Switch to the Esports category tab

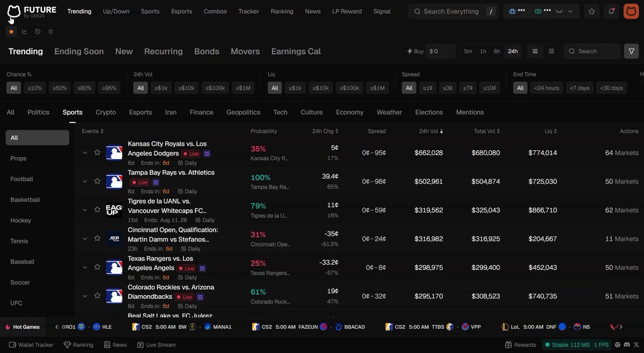click(140, 112)
